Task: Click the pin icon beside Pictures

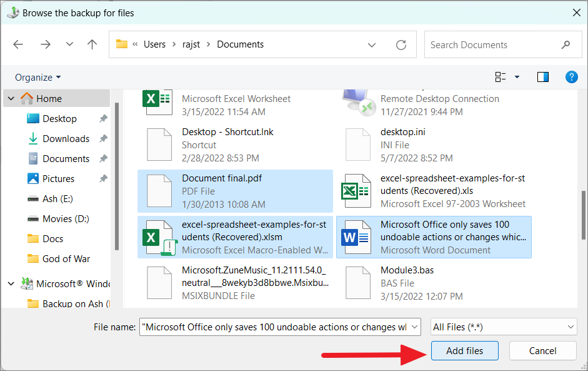Action: (x=103, y=179)
